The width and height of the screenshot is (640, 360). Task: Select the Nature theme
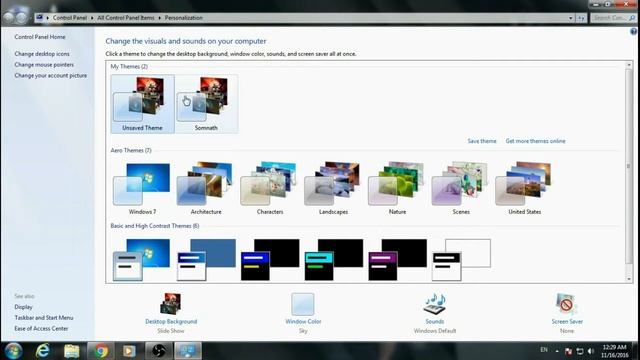pos(397,189)
